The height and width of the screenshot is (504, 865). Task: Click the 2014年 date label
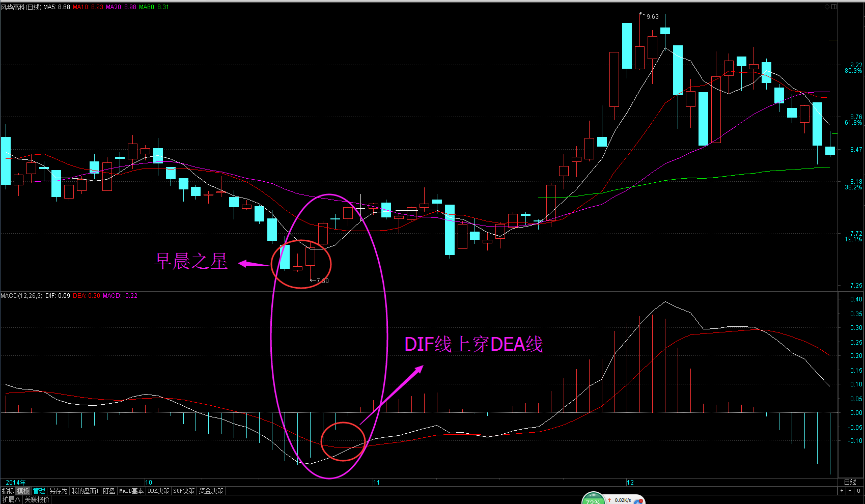(x=15, y=482)
